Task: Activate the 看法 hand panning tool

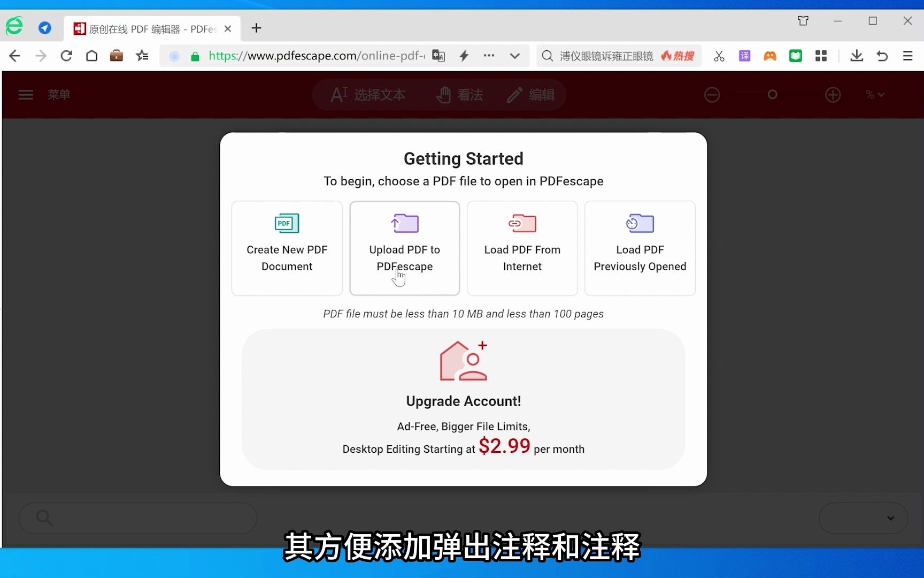Action: pos(460,94)
